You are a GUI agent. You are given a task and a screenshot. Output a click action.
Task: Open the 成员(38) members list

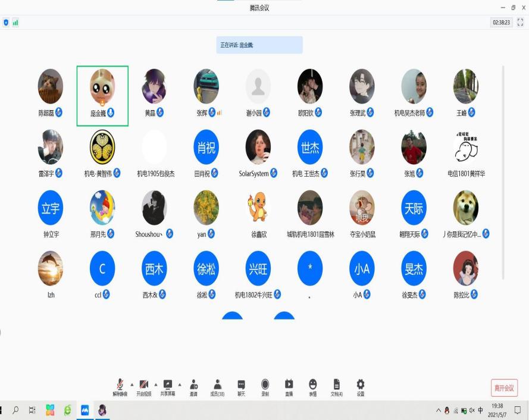click(x=217, y=384)
